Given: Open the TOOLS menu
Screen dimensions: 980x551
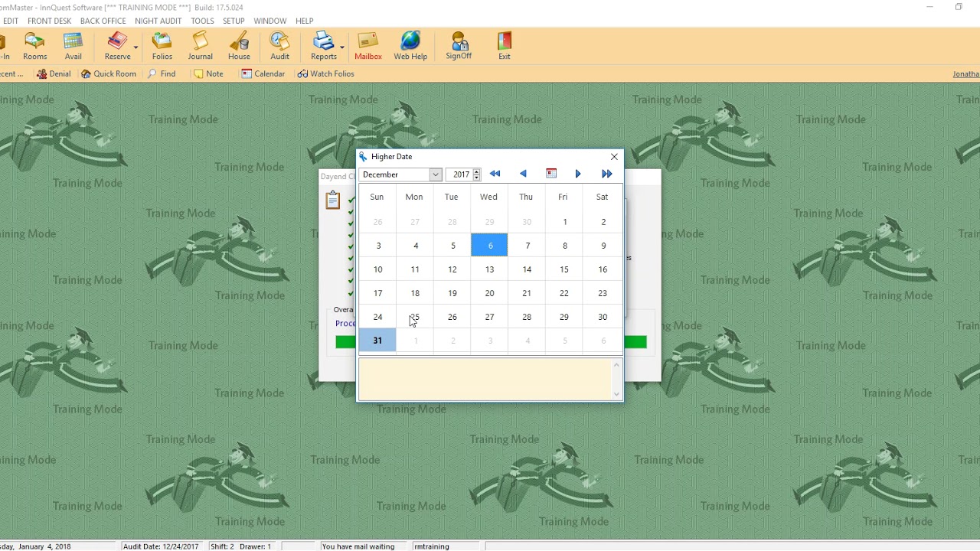Looking at the screenshot, I should [202, 21].
